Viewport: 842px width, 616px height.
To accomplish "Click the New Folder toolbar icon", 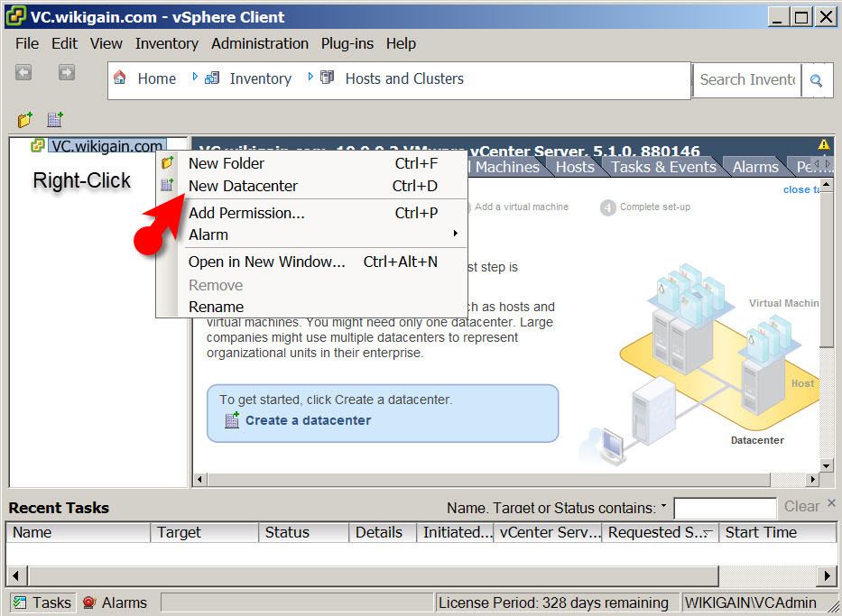I will pyautogui.click(x=25, y=120).
